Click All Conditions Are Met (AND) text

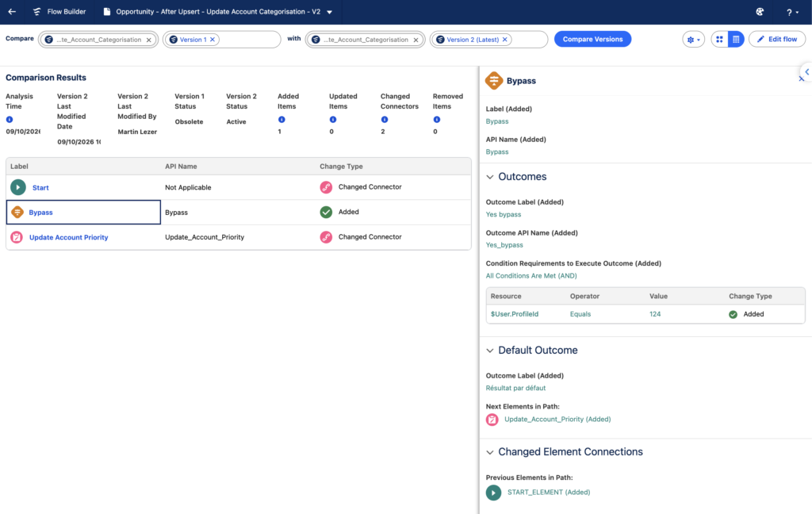(x=531, y=276)
